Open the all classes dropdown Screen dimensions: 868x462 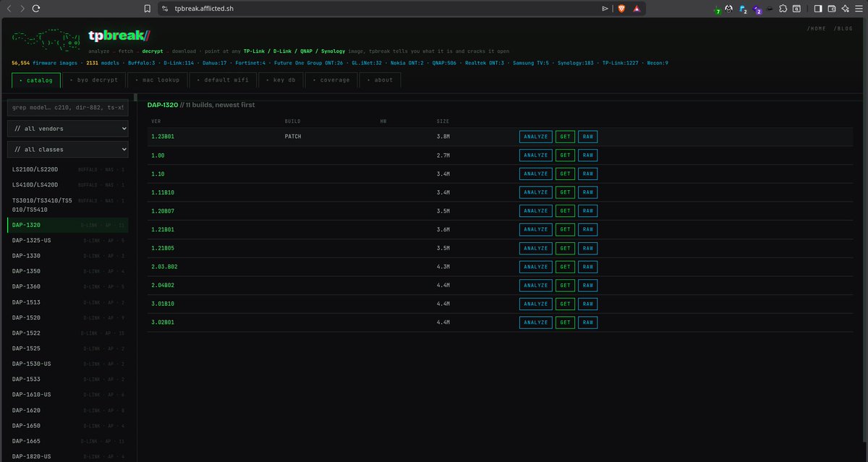[x=68, y=149]
